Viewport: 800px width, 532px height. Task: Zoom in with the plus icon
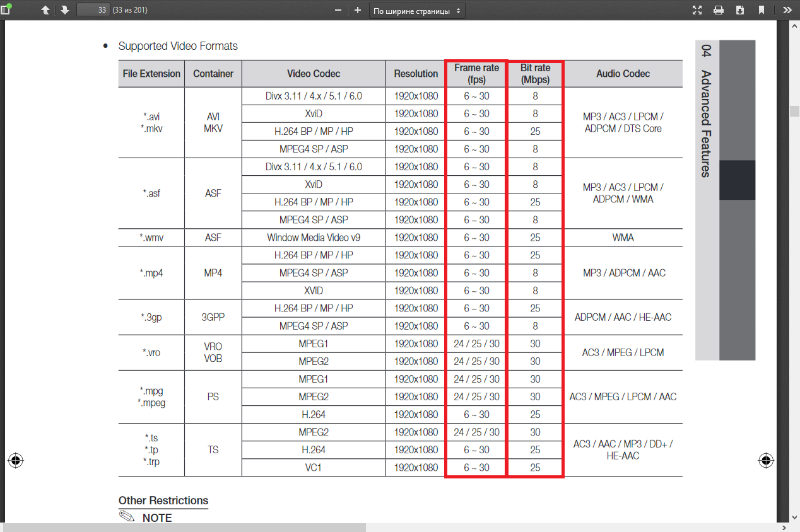(358, 10)
